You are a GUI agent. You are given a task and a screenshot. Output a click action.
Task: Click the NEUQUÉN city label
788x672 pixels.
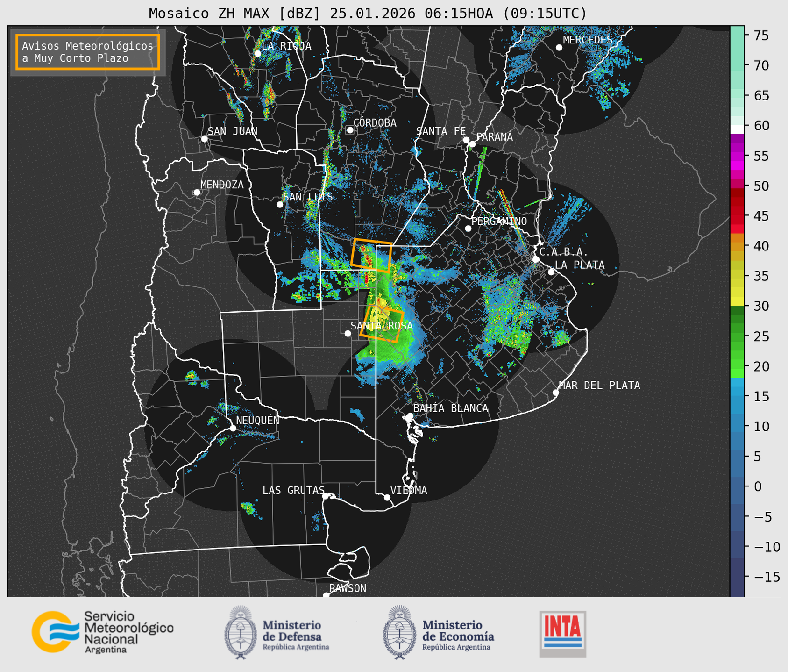(257, 420)
